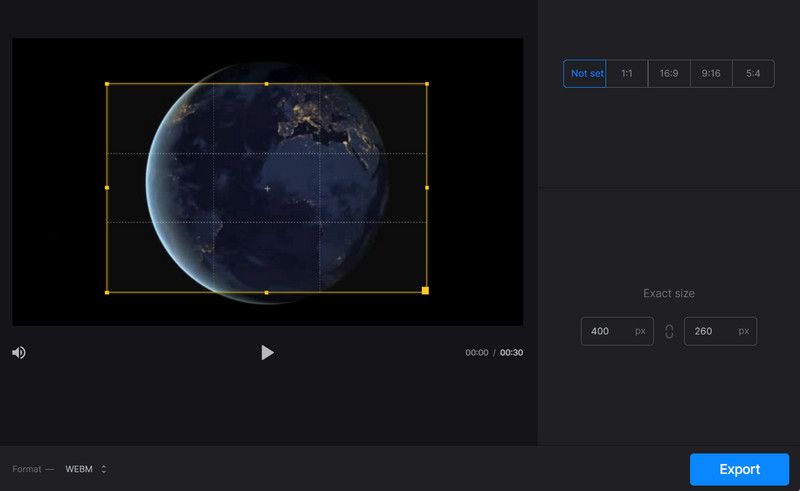Screen dimensions: 800x491
Task: Click the top edge middle crop handle
Action: [x=266, y=84]
